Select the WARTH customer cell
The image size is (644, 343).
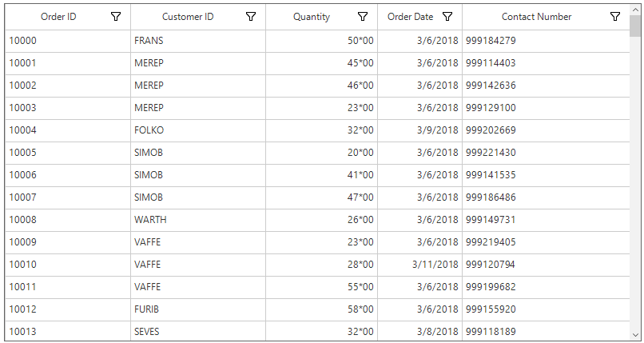198,220
